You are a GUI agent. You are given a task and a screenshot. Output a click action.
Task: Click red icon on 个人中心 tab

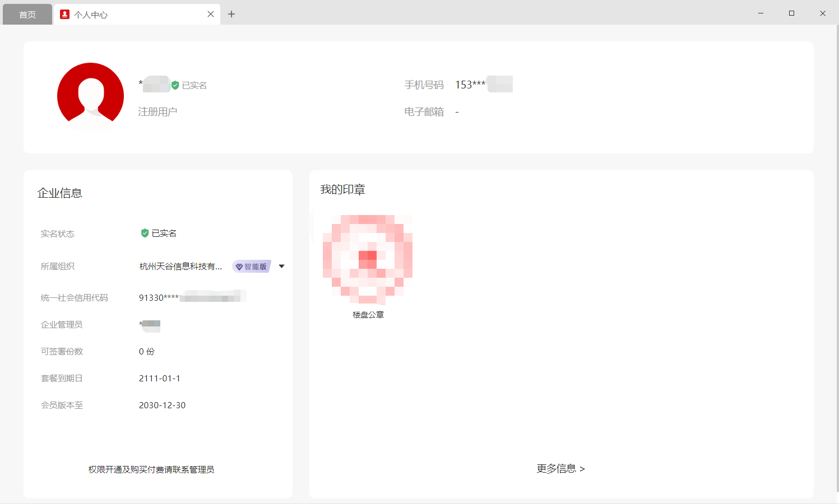[65, 15]
